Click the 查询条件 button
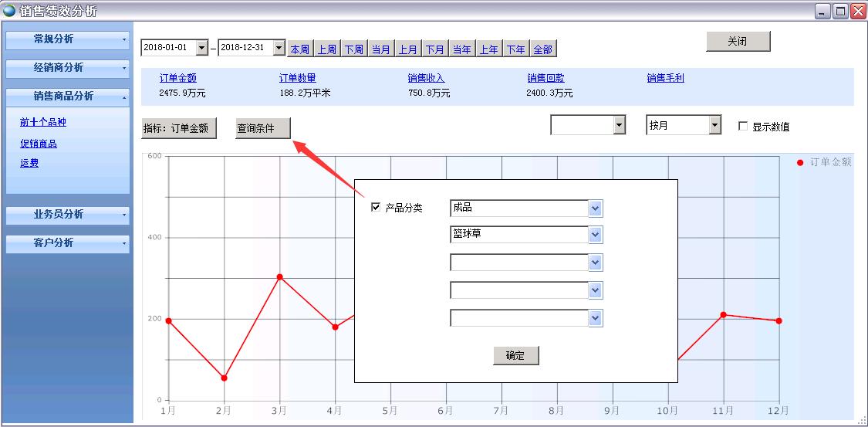Image resolution: width=868 pixels, height=427 pixels. tap(263, 129)
